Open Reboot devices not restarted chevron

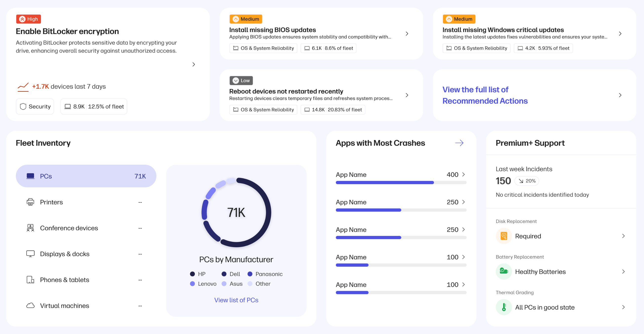(x=407, y=95)
